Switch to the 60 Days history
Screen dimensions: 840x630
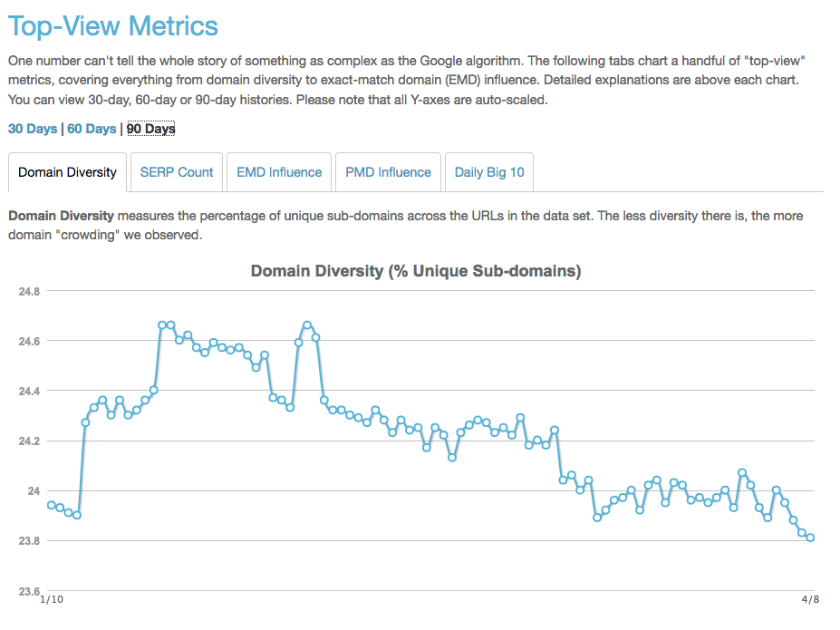[x=92, y=129]
